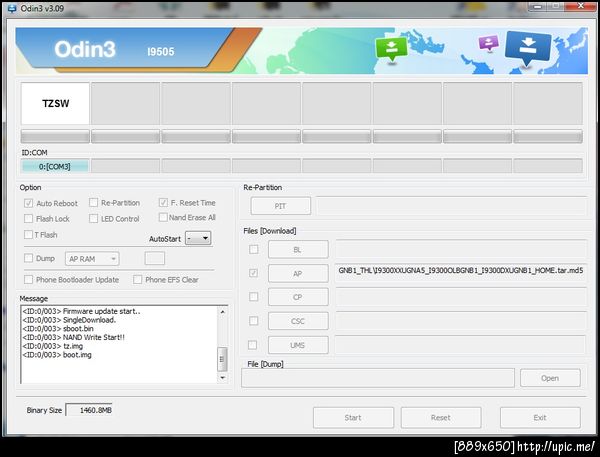Click the Exit button
Screen dimensions: 600x457
tap(540, 418)
